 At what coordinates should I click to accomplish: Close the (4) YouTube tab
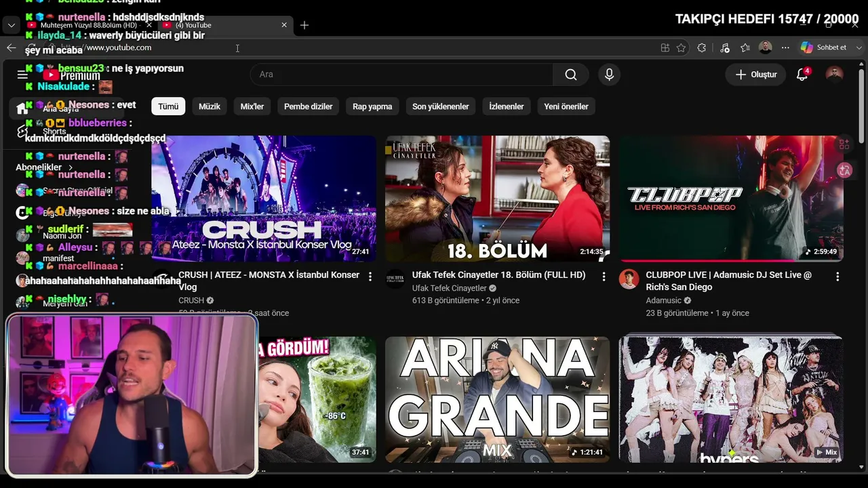pyautogui.click(x=284, y=25)
